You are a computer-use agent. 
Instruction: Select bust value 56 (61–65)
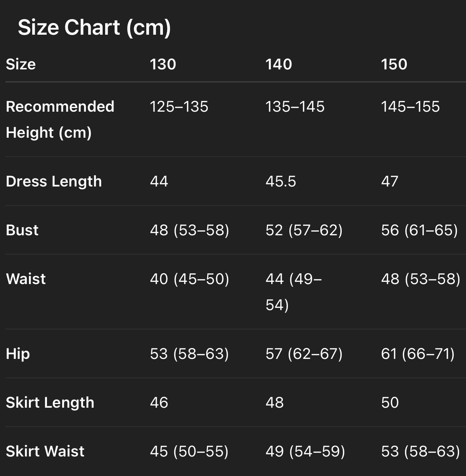(419, 230)
